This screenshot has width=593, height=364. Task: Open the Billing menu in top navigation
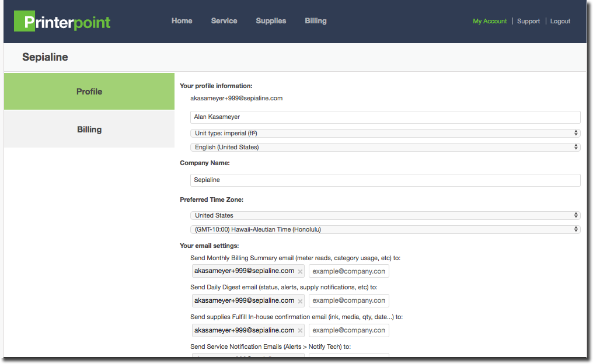pos(316,21)
